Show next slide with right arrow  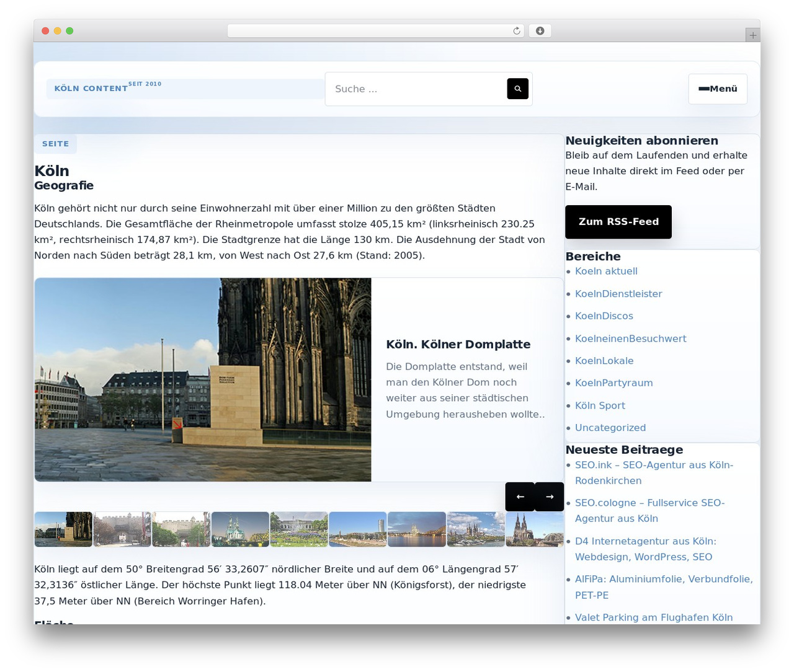(549, 497)
